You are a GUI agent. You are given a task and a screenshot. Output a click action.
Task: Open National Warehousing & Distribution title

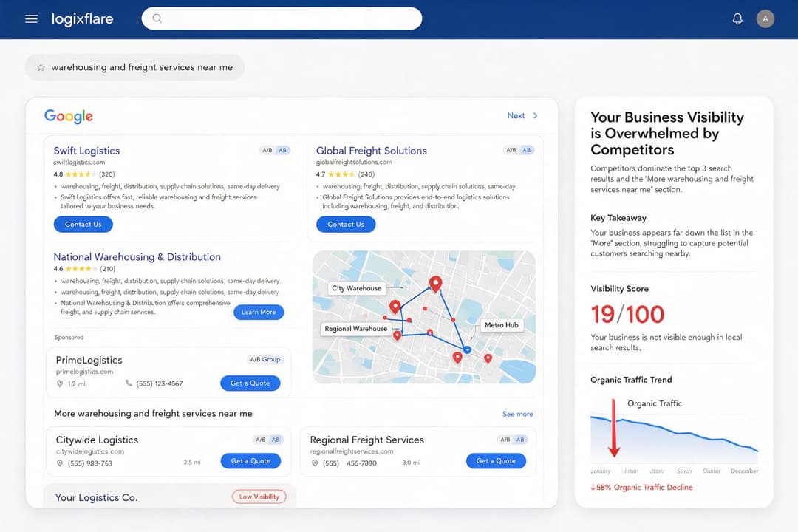[137, 257]
